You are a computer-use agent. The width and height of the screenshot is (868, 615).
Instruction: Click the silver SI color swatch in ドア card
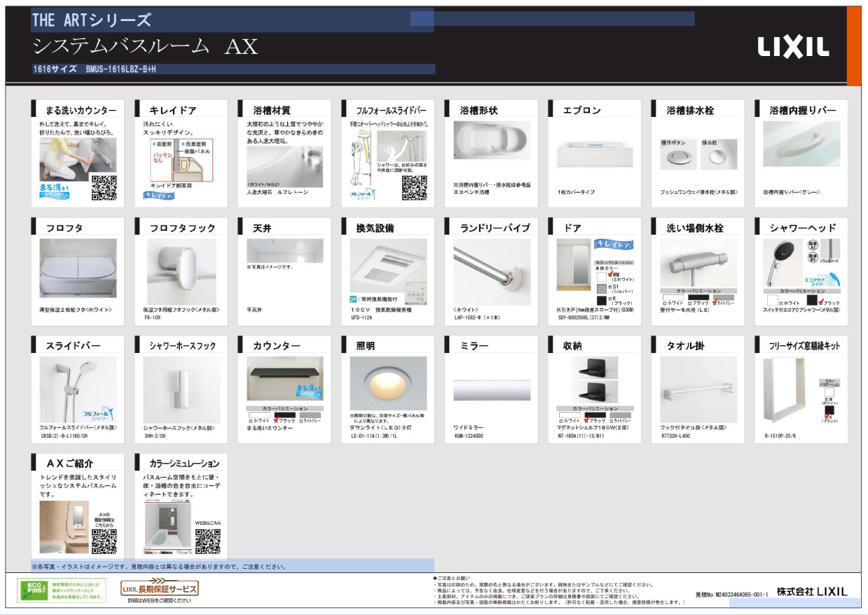point(602,288)
